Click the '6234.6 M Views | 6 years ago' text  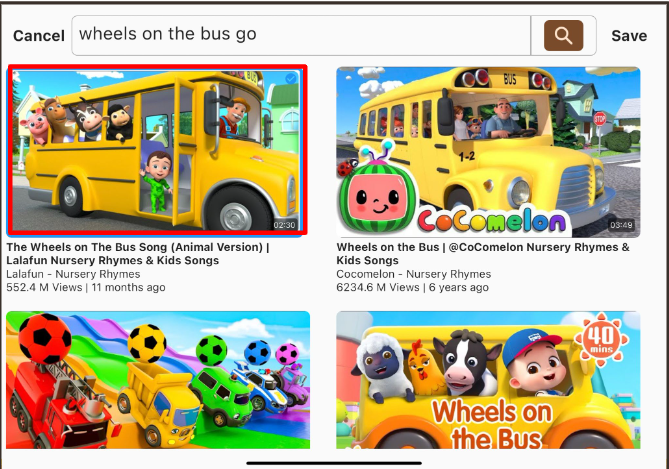click(413, 288)
